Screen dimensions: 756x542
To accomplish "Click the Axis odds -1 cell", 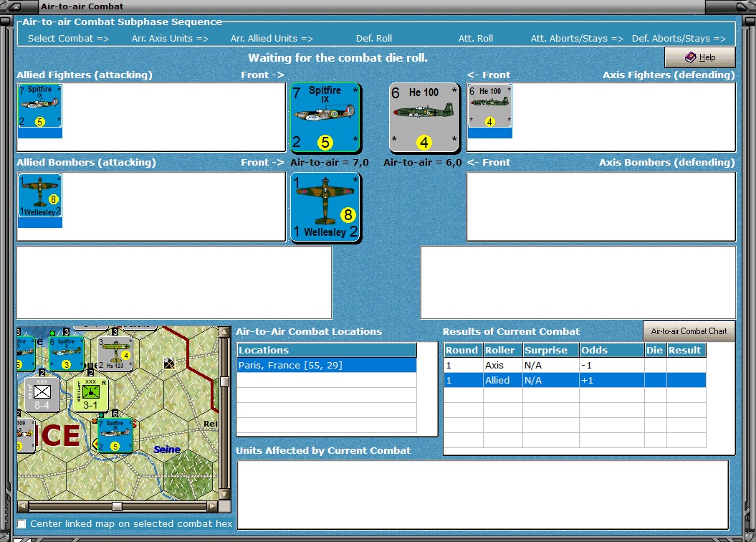I will (612, 366).
